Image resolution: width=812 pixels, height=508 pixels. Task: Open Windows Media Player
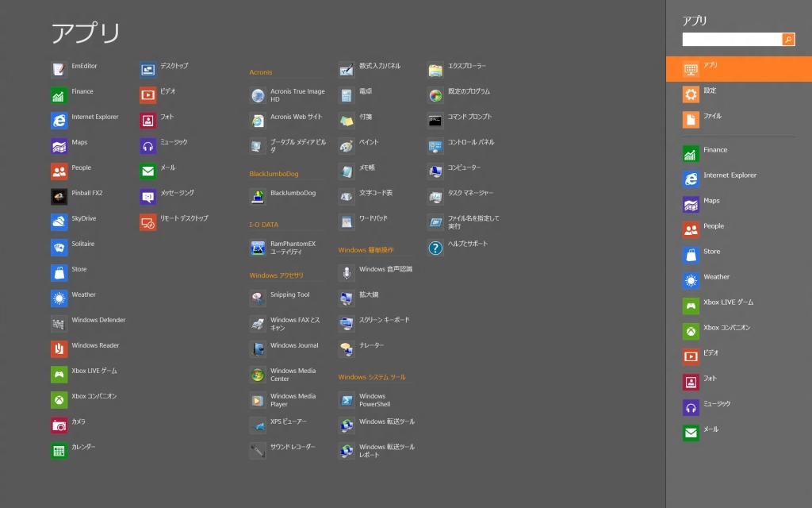coord(258,400)
